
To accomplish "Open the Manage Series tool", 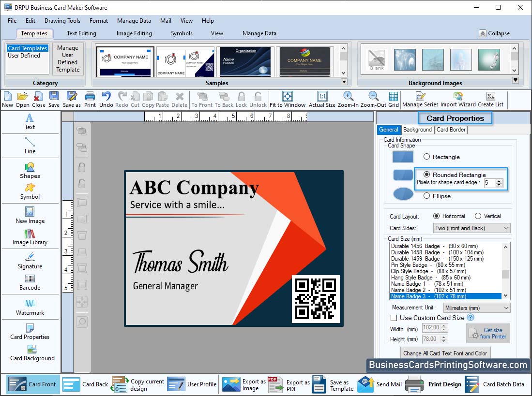I will [x=420, y=100].
